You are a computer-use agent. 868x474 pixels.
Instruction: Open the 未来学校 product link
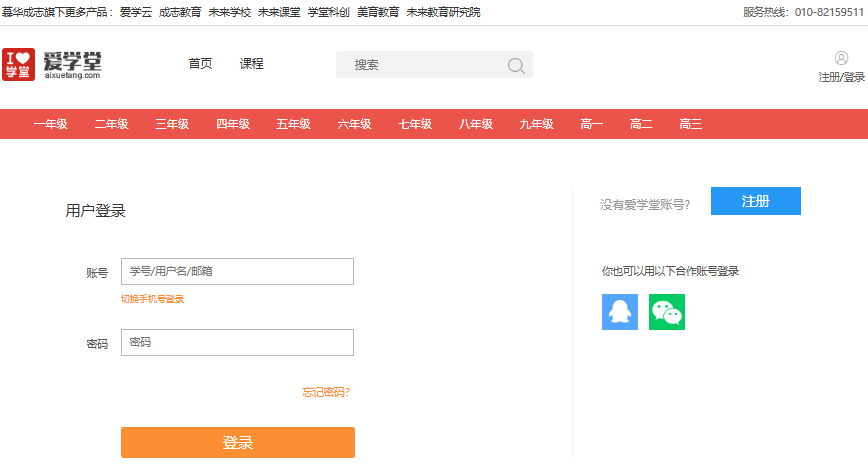click(x=230, y=12)
